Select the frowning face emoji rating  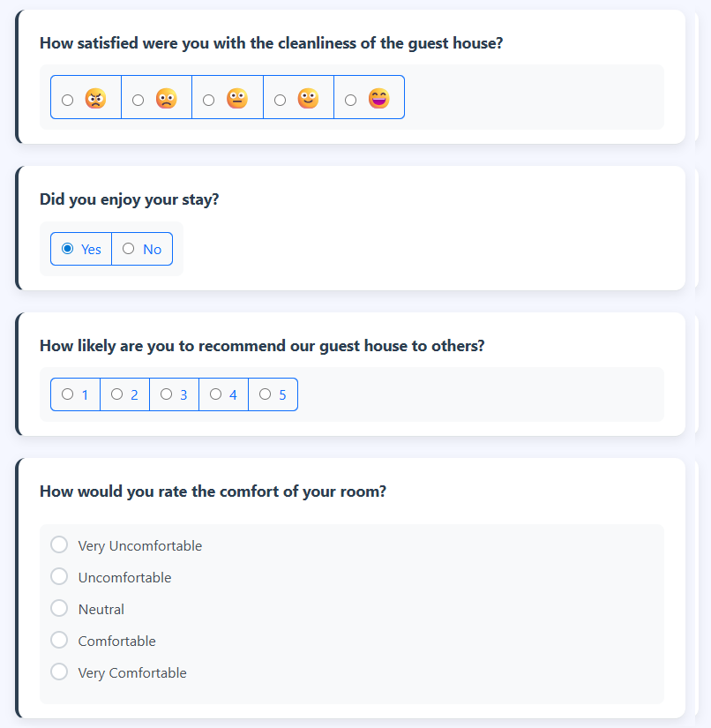tap(138, 100)
